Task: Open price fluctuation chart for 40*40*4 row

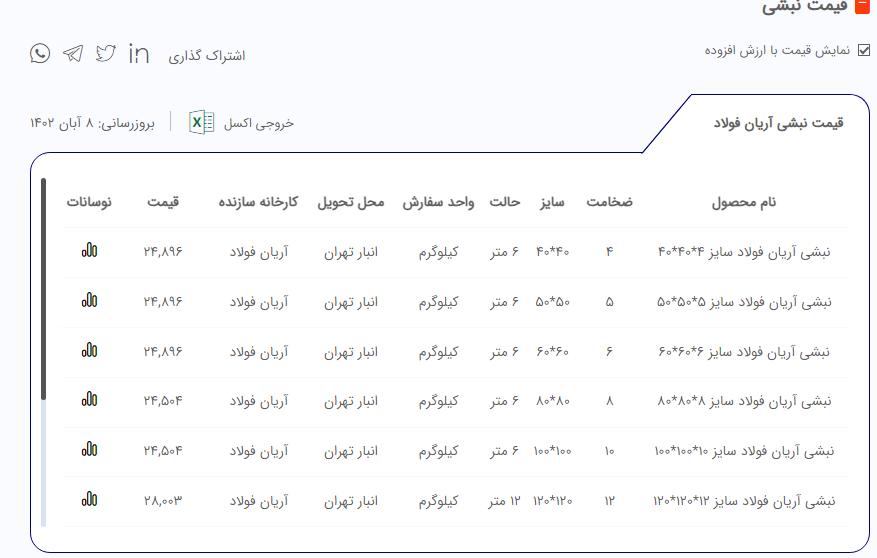Action: click(x=90, y=250)
